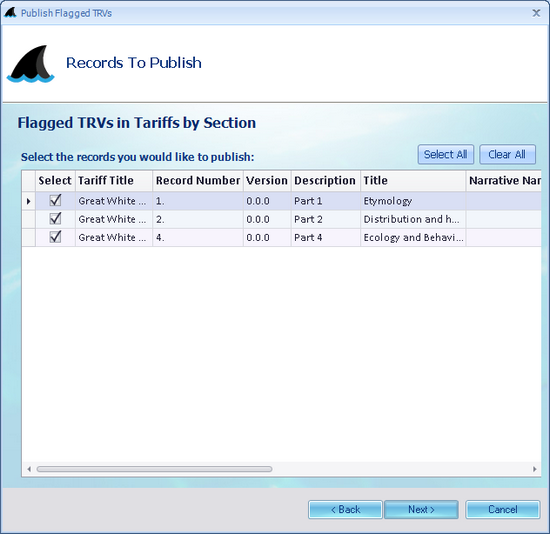Screen dimensions: 550x534
Task: Sort by the Tariff Title column header
Action: [x=114, y=181]
